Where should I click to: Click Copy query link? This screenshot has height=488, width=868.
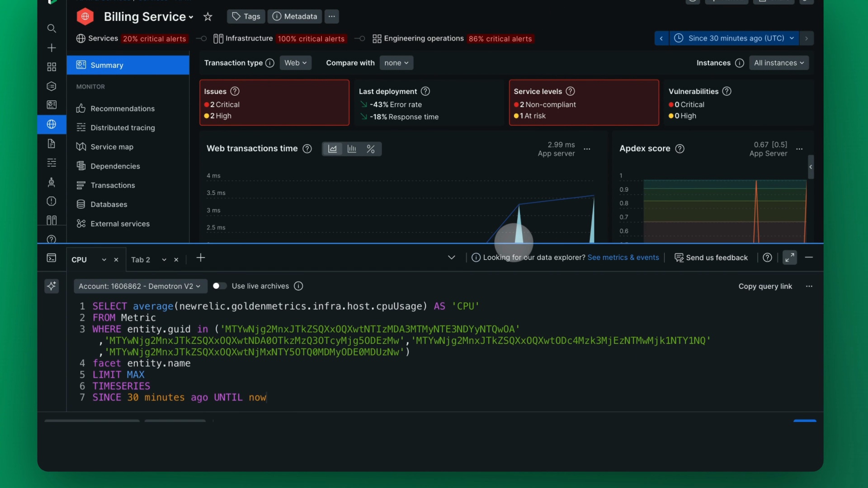(x=765, y=286)
